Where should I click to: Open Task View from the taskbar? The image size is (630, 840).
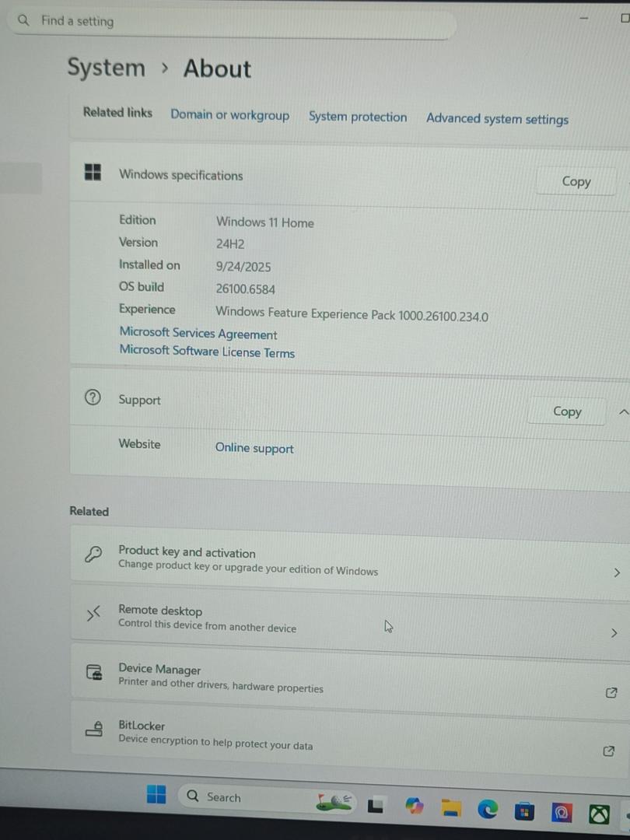pyautogui.click(x=376, y=805)
